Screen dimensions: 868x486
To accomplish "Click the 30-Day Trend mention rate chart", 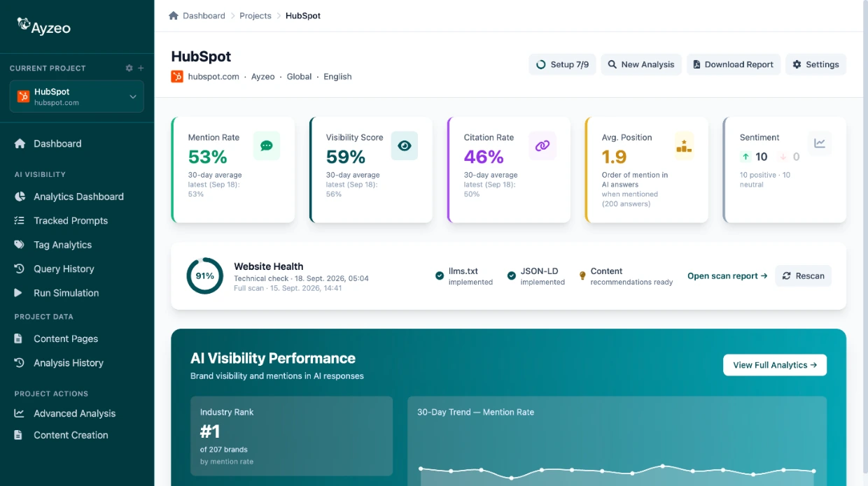I will tap(617, 441).
